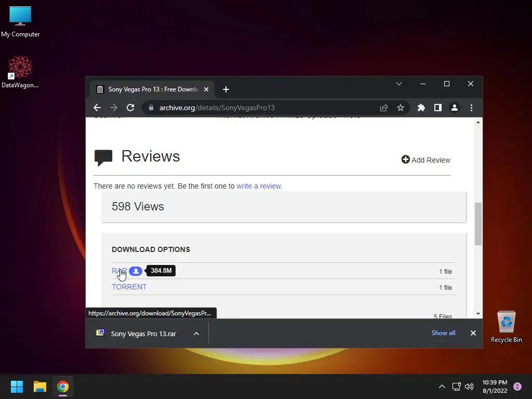Open Chrome's three-dot menu
This screenshot has height=399, width=532.
point(471,108)
